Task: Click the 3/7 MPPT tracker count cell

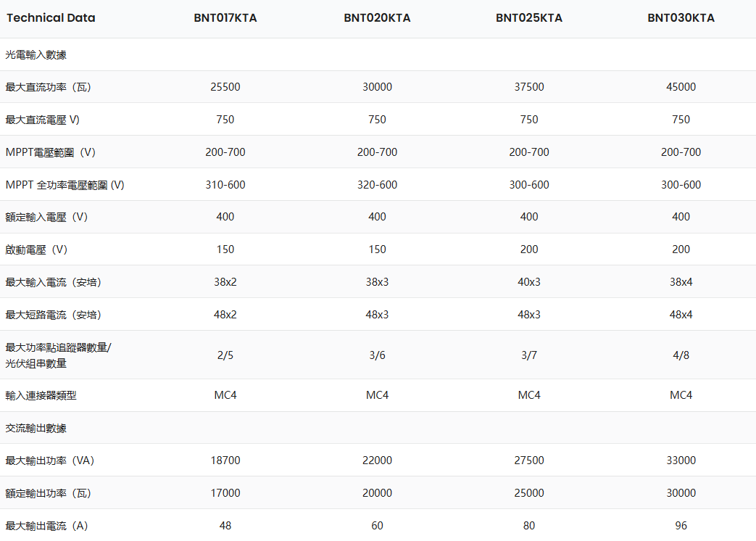Action: [529, 355]
